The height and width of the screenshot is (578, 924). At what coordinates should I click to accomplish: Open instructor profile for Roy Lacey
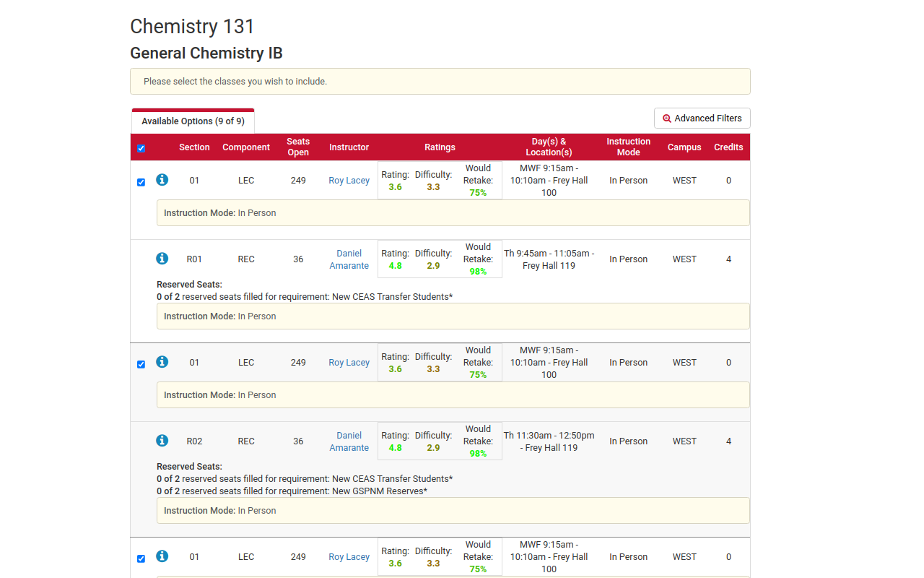[349, 180]
